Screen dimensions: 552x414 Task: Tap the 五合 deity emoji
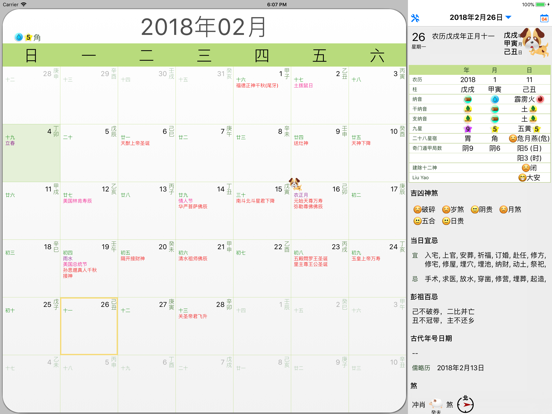pyautogui.click(x=418, y=221)
